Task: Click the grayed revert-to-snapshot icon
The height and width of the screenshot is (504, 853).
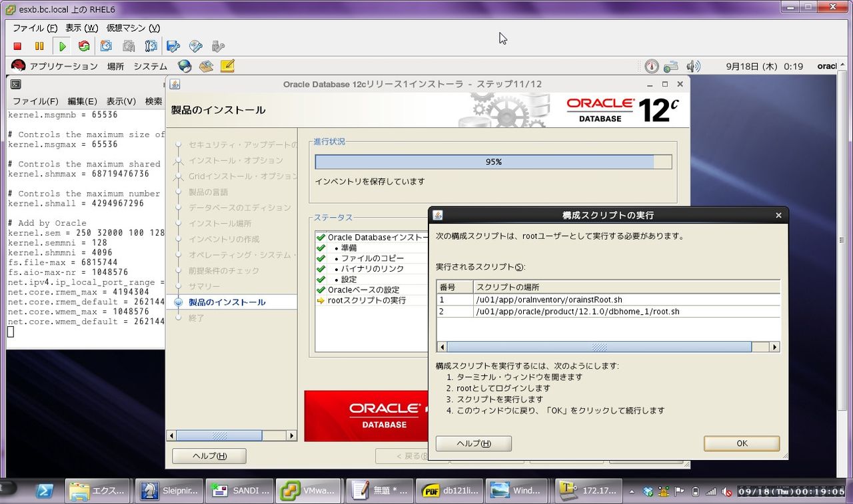Action: [x=129, y=46]
